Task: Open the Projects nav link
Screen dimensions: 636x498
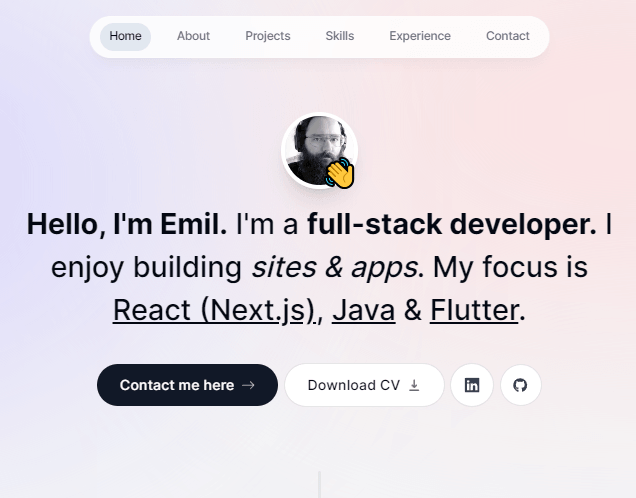Action: [x=268, y=36]
